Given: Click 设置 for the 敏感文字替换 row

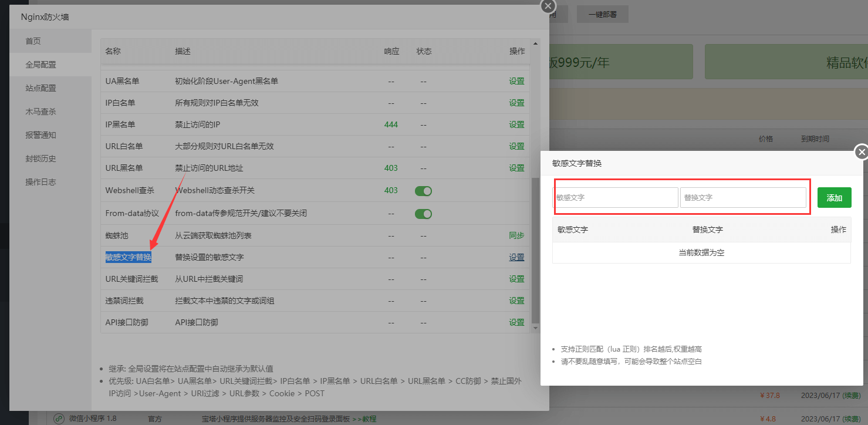Looking at the screenshot, I should click(x=516, y=257).
